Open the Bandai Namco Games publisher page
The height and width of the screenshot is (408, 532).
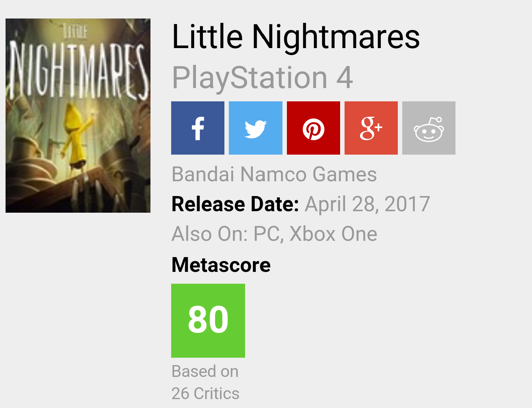(x=274, y=174)
